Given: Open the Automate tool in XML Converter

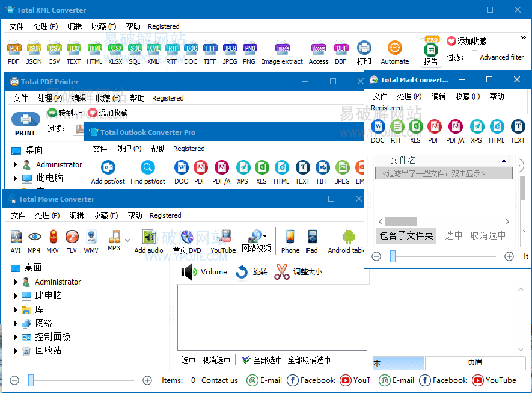Looking at the screenshot, I should pyautogui.click(x=394, y=48).
